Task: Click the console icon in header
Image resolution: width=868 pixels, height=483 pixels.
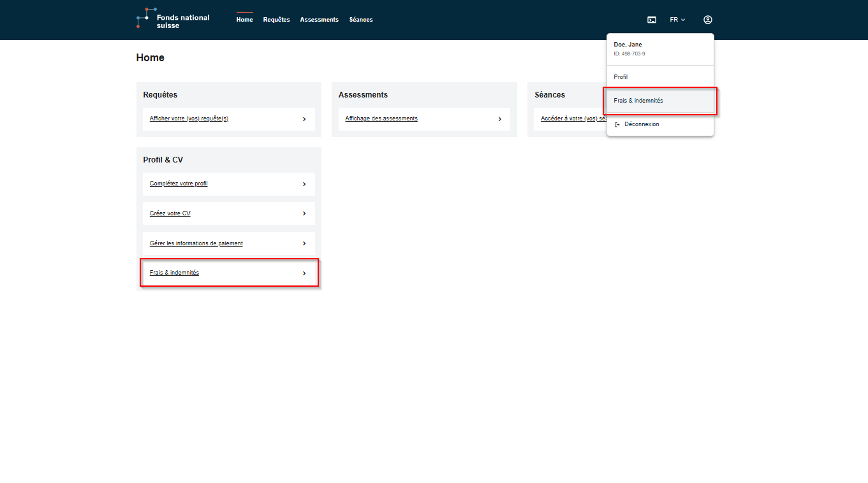Action: click(x=651, y=20)
